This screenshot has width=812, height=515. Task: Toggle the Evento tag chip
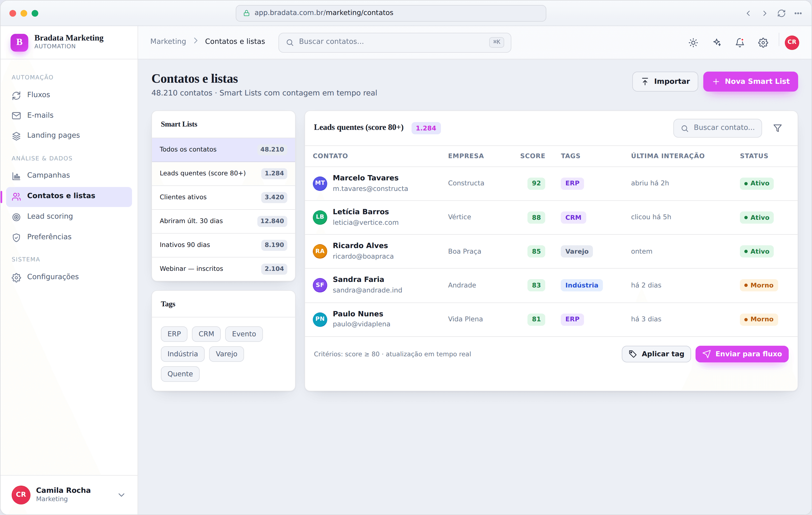click(244, 334)
